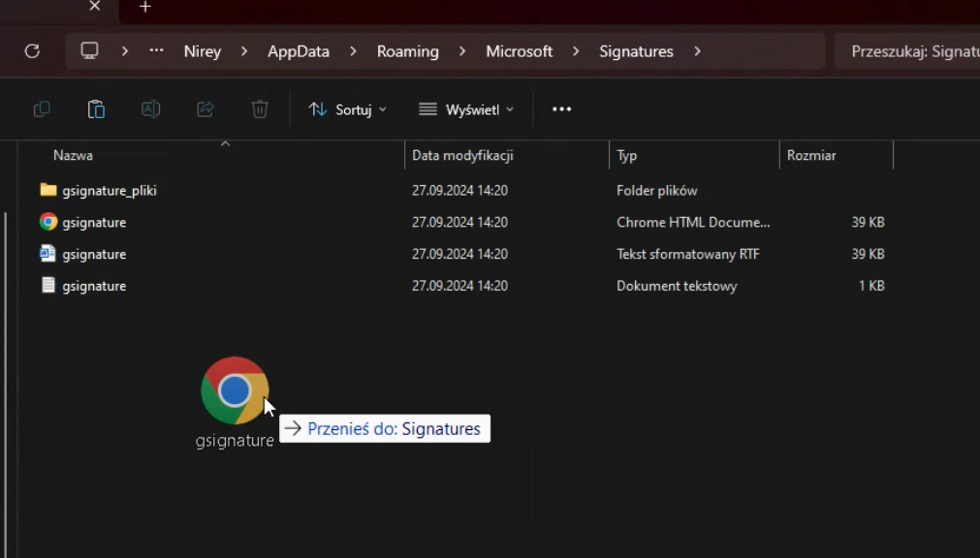Sort by the Rozmiar column header
This screenshot has width=980, height=558.
[x=811, y=156]
